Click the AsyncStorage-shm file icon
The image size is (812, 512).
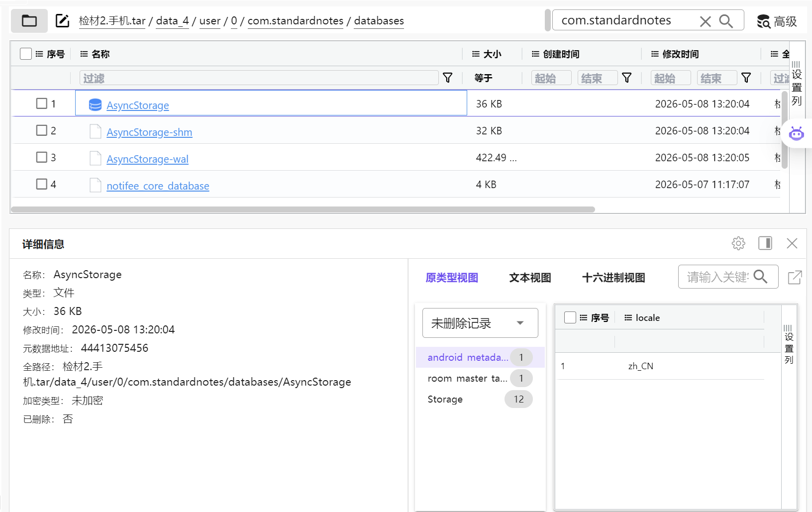click(x=95, y=131)
